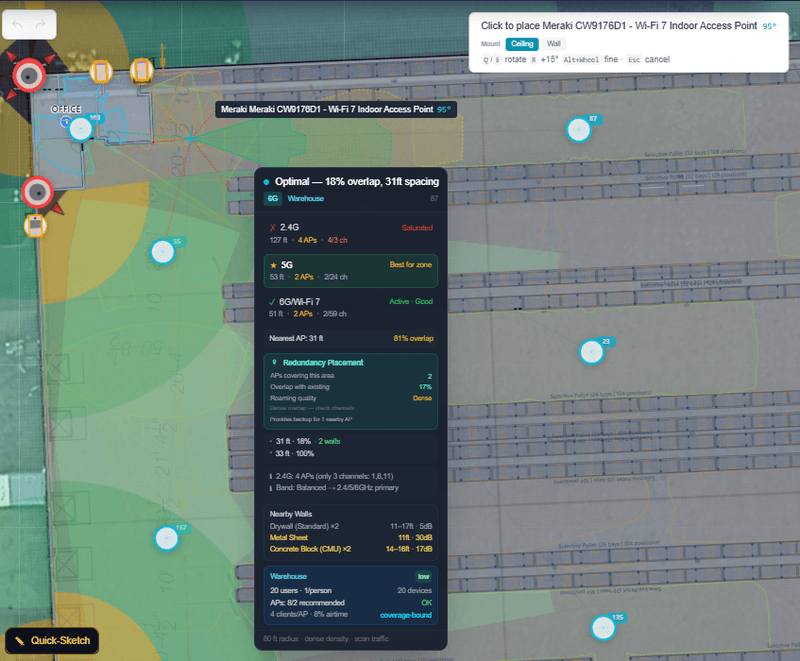Click the '33 ft · 100%' entry
Image resolution: width=800 pixels, height=661 pixels.
click(295, 453)
